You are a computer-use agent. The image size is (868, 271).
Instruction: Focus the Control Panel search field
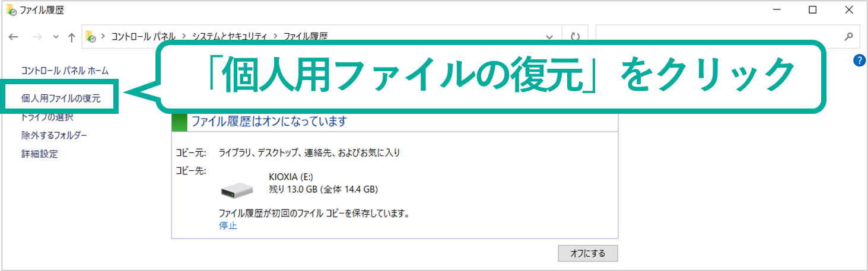[x=727, y=36]
